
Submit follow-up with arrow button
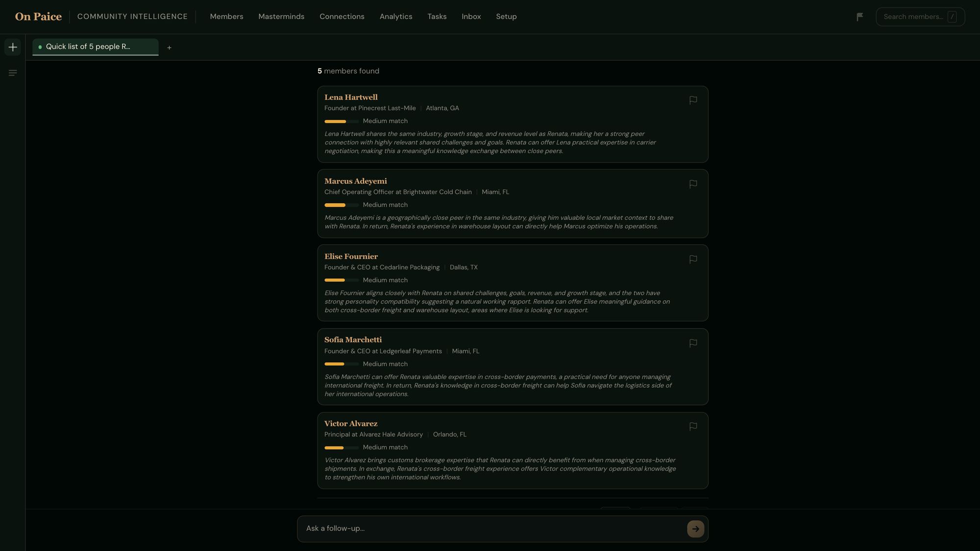(695, 528)
